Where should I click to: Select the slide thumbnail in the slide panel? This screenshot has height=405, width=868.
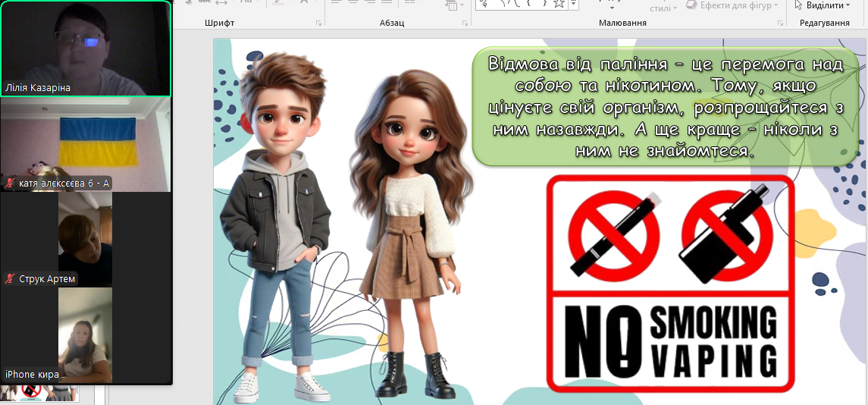[39, 393]
